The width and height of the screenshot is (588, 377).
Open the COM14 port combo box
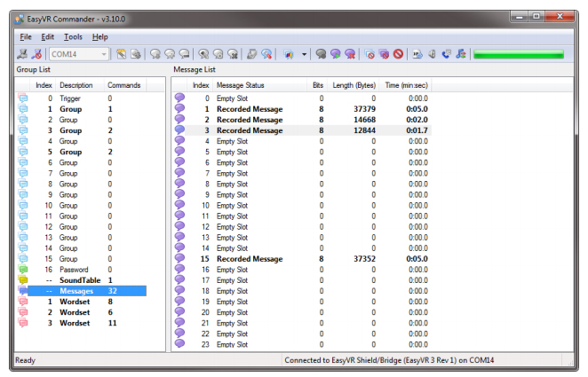(x=79, y=54)
